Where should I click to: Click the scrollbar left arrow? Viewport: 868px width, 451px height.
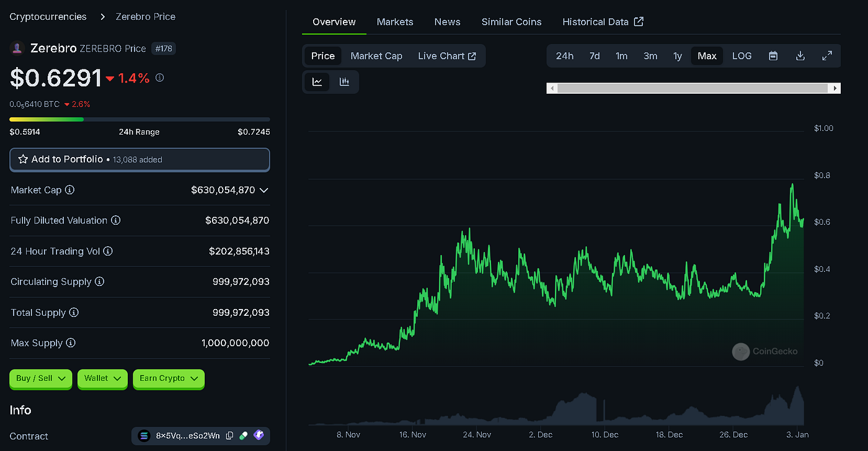pos(552,88)
